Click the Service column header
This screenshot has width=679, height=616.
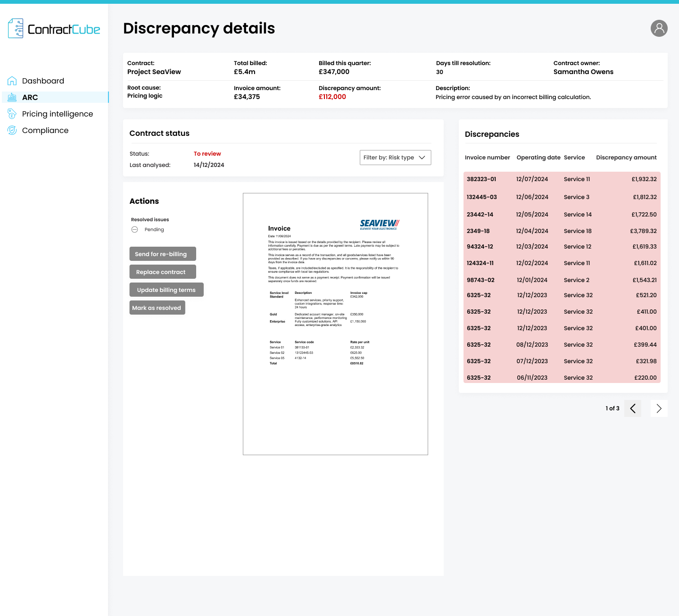point(574,158)
